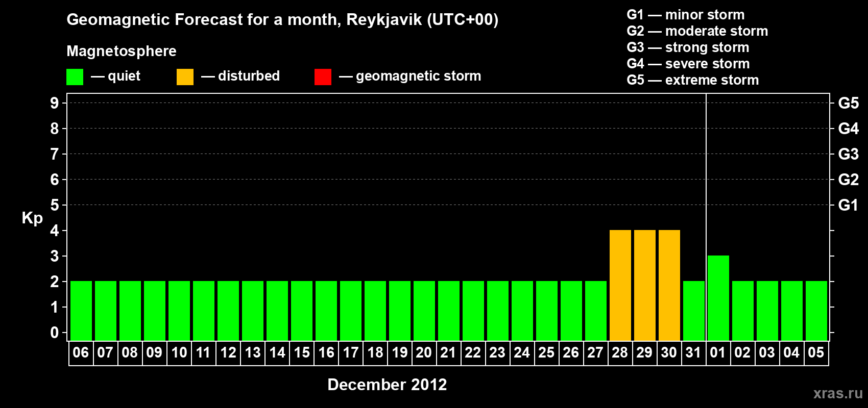Click the 'G4 — severe storm' legend line
Screen dimensions: 868x408
click(x=688, y=64)
